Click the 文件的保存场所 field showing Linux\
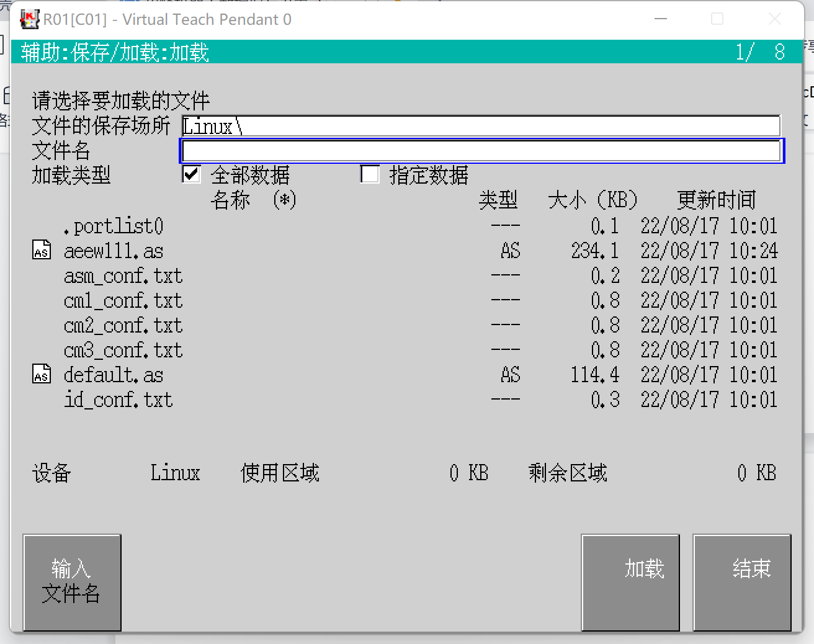 481,126
